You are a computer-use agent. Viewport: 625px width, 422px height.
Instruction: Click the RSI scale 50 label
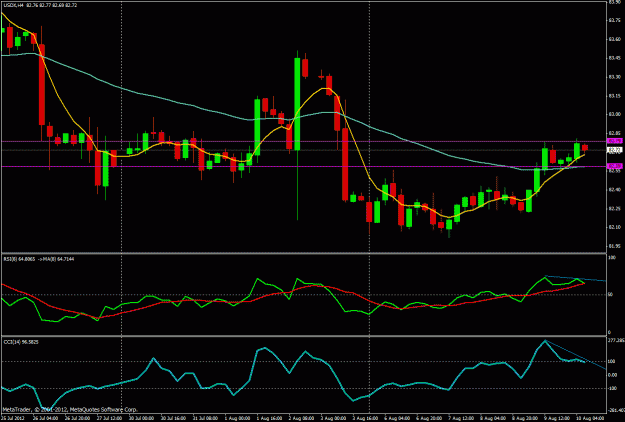[610, 295]
